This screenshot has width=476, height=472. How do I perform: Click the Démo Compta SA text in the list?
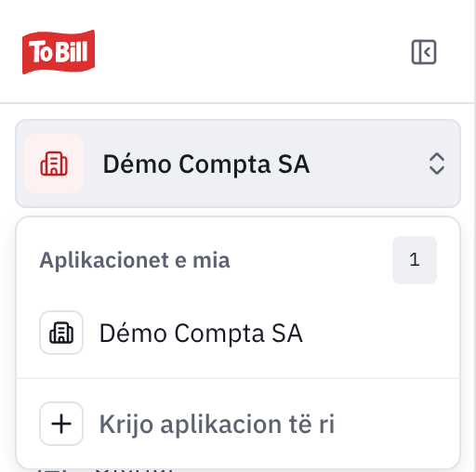(201, 334)
